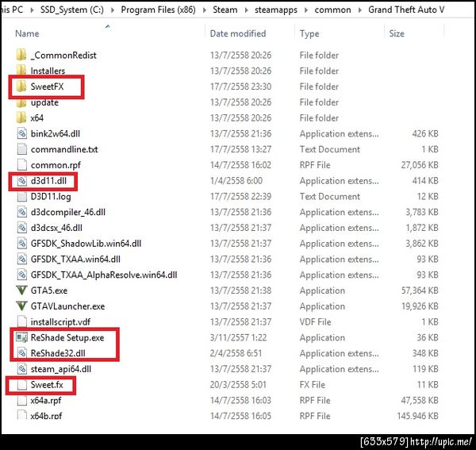Click the 57,364 KB size cell

coord(420,290)
